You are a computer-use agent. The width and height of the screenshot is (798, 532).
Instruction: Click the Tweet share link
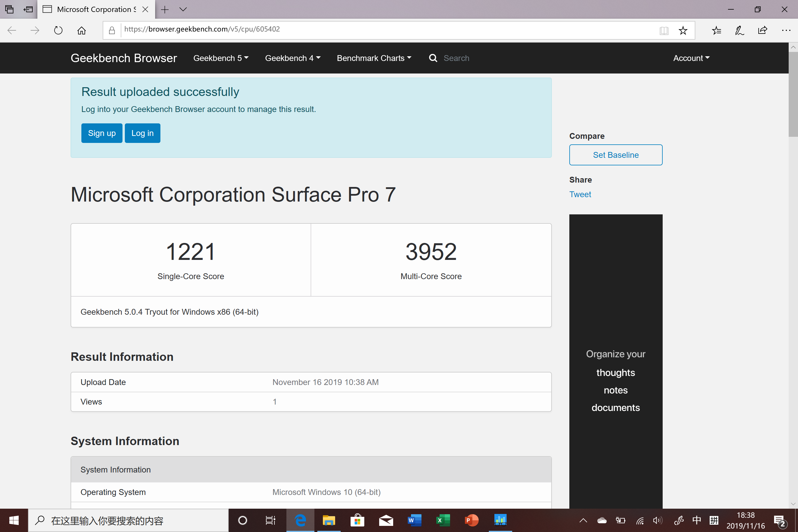coord(580,195)
